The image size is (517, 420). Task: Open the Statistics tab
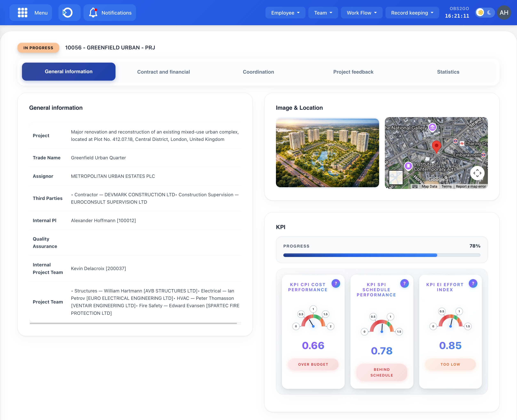448,72
